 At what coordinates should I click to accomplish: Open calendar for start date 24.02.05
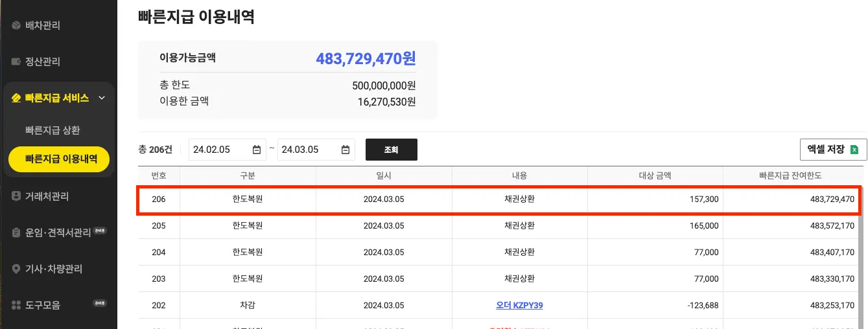click(257, 150)
